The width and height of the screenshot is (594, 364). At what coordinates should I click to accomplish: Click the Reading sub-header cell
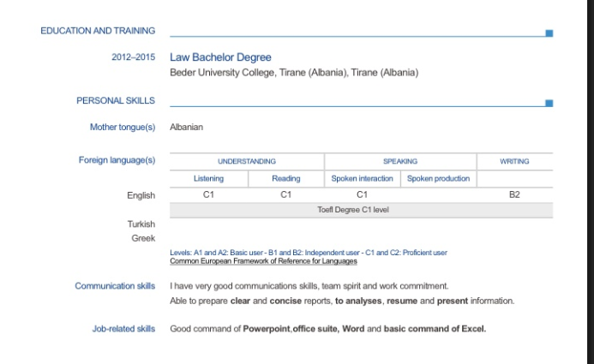(285, 179)
